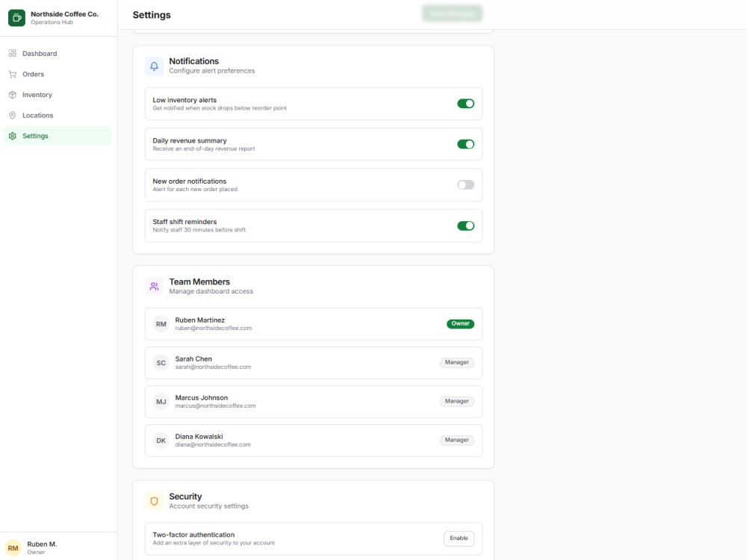
Task: Click 'Notify staff 30 minutes before shift' text
Action: [x=199, y=230]
